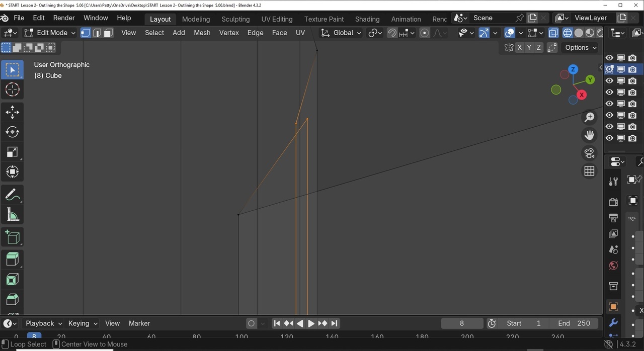Image resolution: width=644 pixels, height=351 pixels.
Task: Click the pan hand viewport icon
Action: pos(589,135)
